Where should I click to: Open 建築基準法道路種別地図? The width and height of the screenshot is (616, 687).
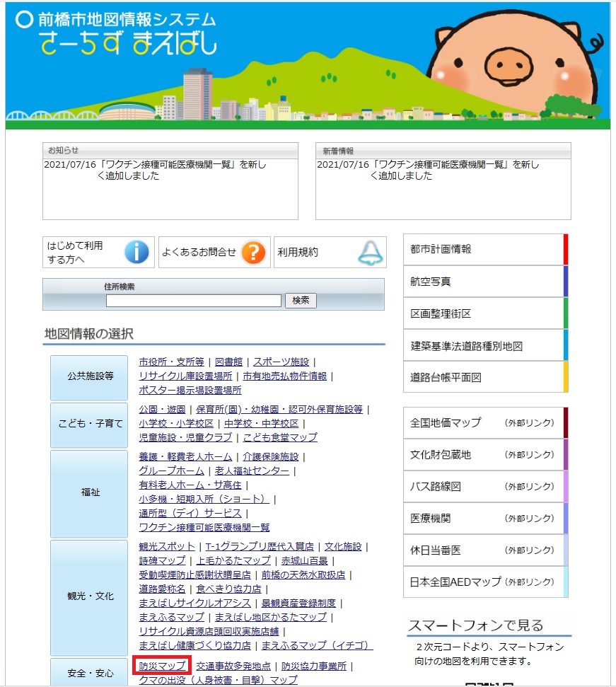pyautogui.click(x=485, y=346)
